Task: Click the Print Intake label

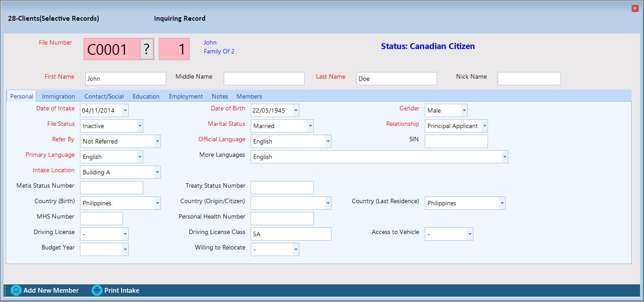Action: [122, 291]
